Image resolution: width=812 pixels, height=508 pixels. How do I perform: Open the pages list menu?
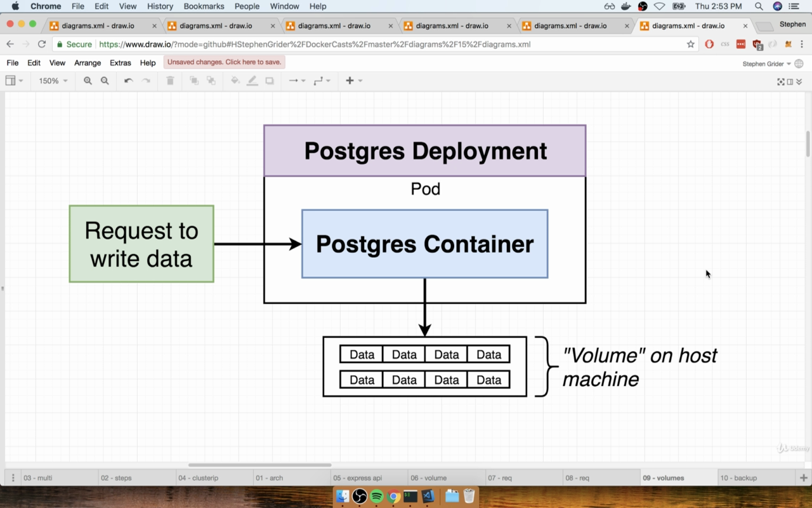coord(13,478)
